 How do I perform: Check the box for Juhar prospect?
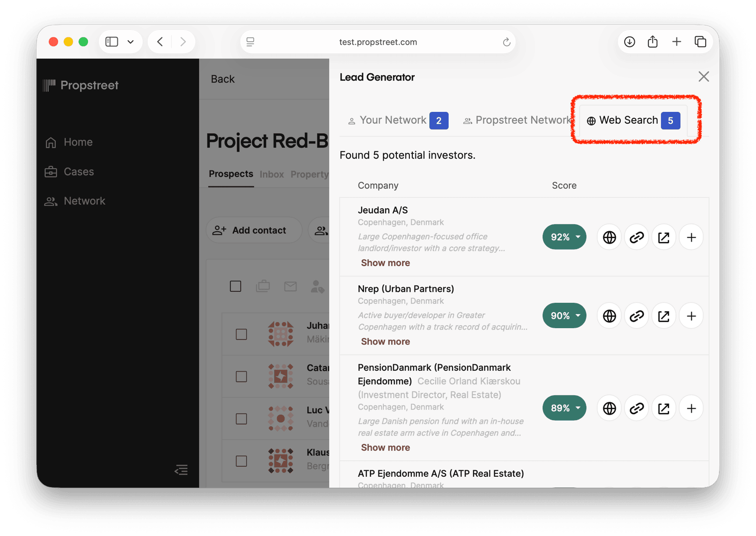point(241,334)
